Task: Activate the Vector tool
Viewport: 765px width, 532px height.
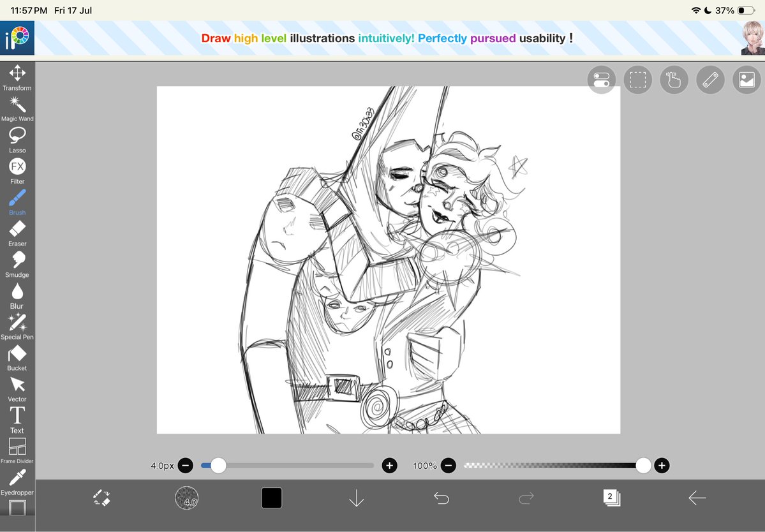Action: coord(17,389)
